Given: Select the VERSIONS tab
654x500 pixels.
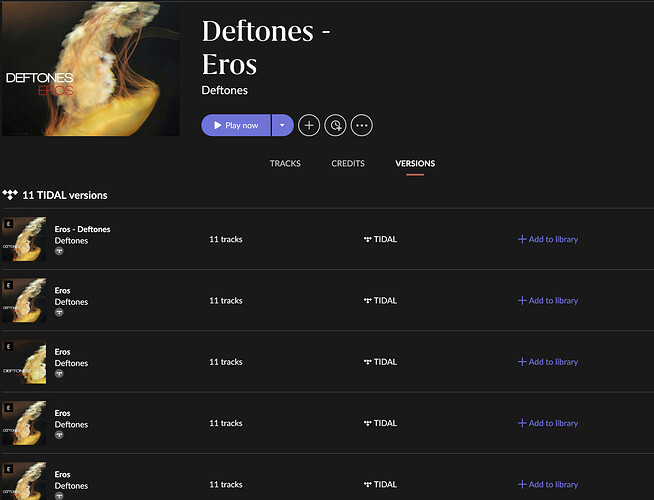Looking at the screenshot, I should pyautogui.click(x=415, y=163).
